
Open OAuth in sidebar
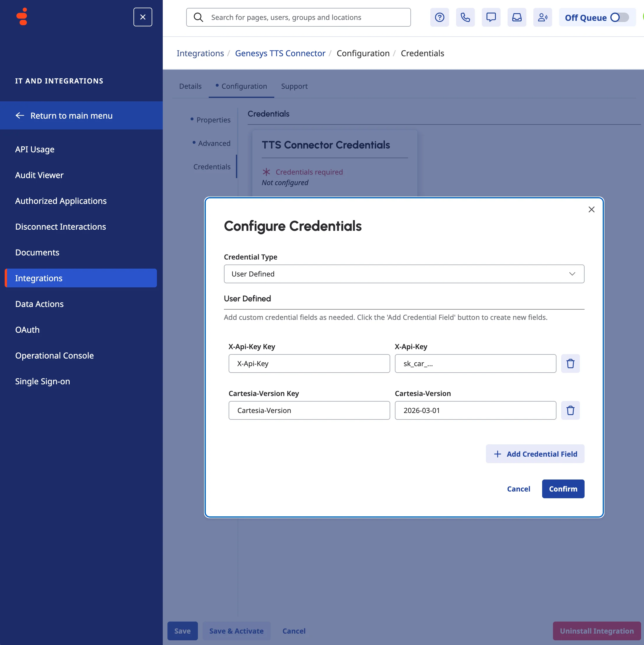27,330
